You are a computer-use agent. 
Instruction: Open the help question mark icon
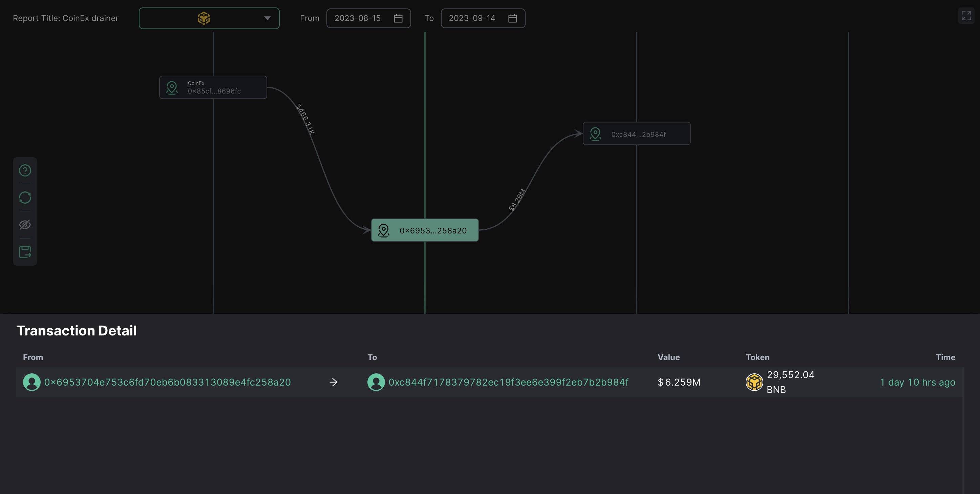click(x=25, y=170)
